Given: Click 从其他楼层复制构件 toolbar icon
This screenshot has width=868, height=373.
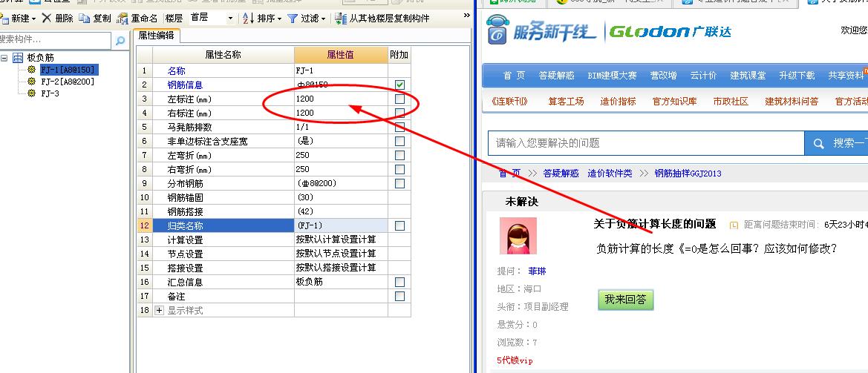Looking at the screenshot, I should [341, 19].
